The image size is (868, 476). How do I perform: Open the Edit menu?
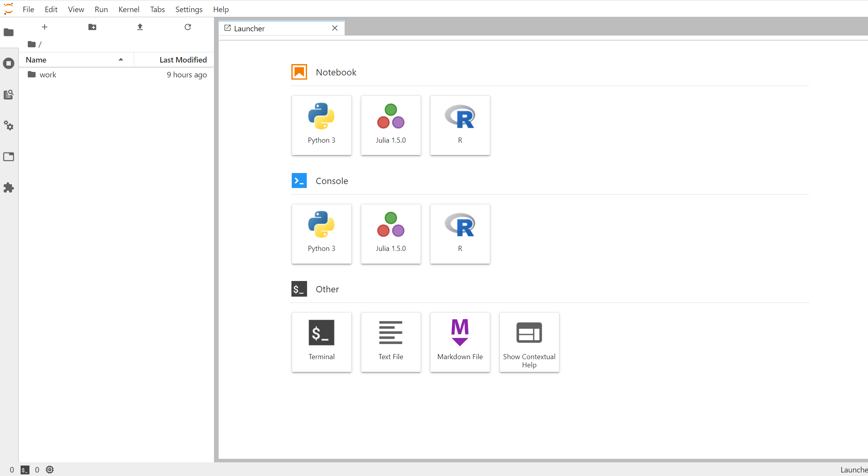(51, 9)
